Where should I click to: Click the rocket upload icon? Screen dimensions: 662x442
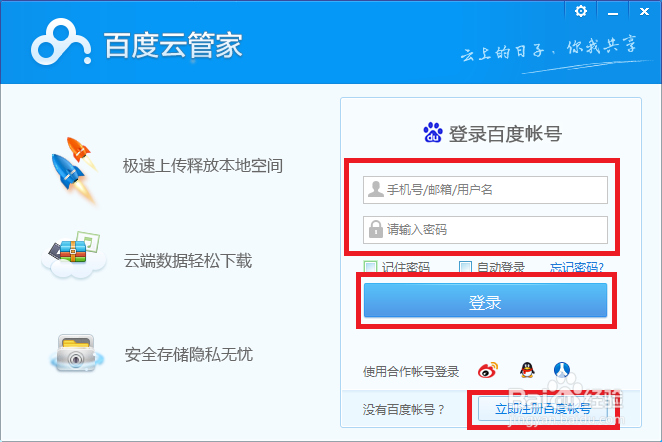(x=74, y=171)
